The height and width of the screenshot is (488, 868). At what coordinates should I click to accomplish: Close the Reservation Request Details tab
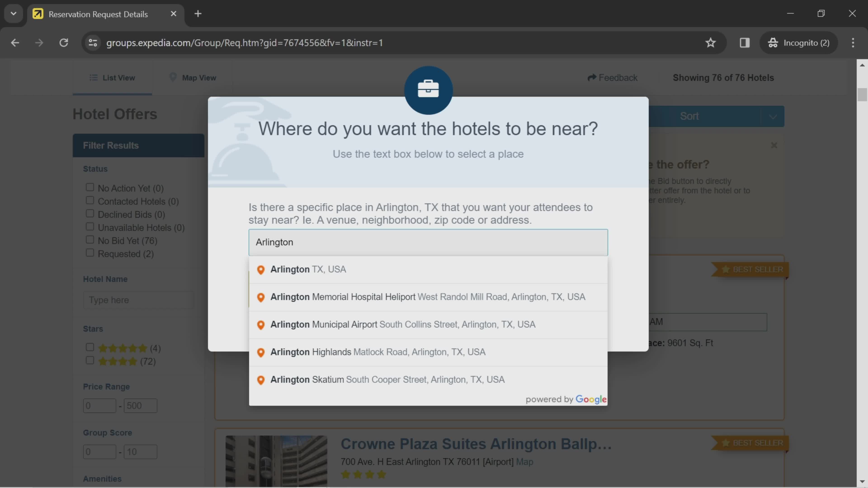tap(174, 14)
